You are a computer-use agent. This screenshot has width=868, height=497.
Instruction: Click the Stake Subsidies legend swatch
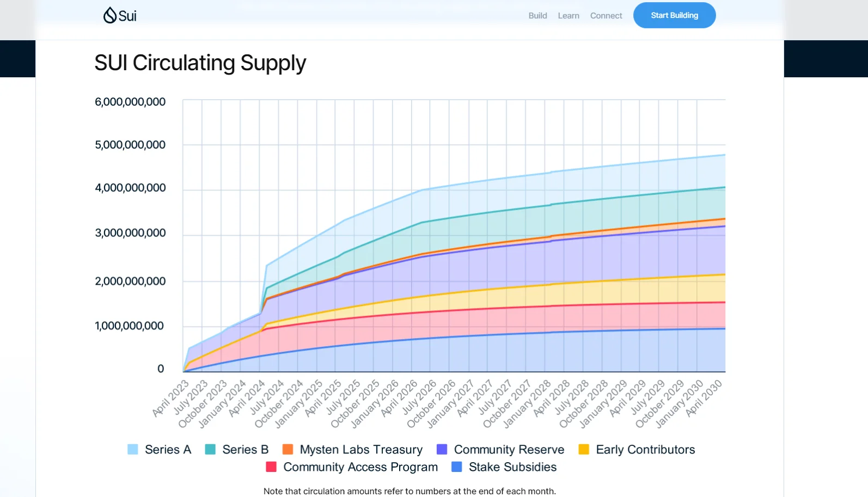[x=456, y=467]
